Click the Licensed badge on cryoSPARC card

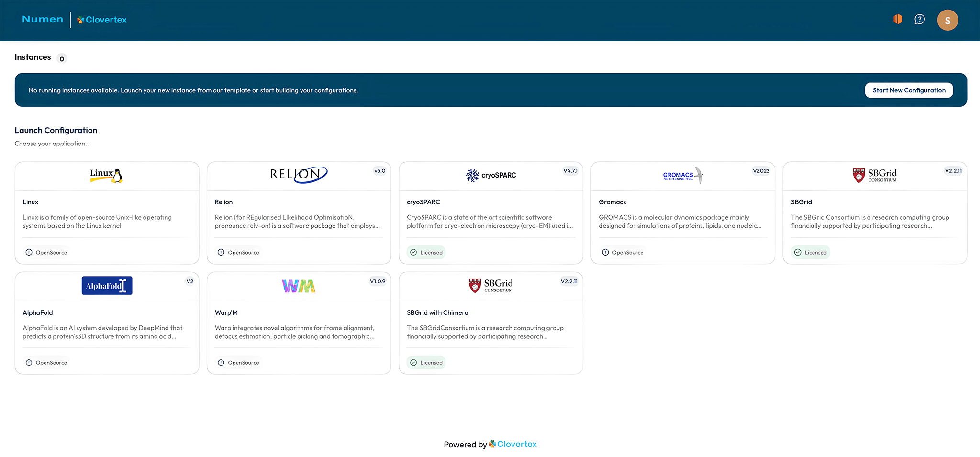pyautogui.click(x=426, y=252)
